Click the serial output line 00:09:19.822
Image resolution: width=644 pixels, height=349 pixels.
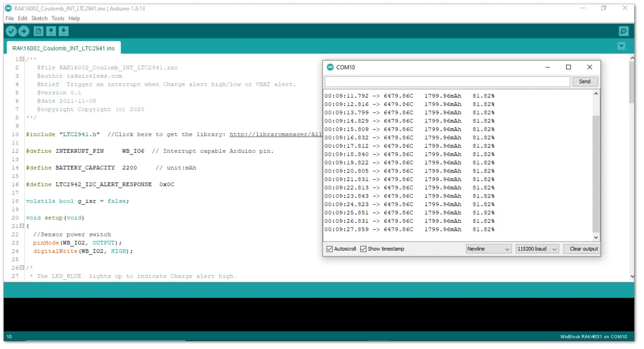[409, 163]
